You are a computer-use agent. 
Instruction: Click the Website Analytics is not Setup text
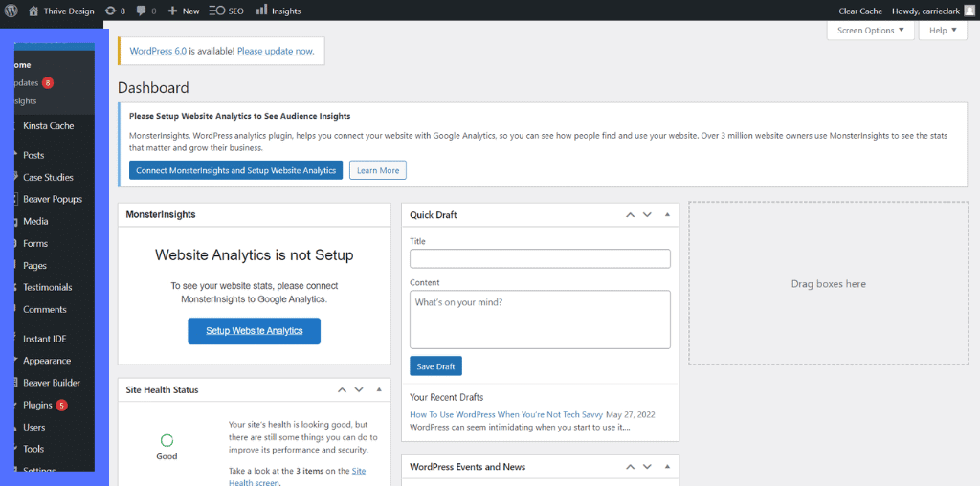255,254
